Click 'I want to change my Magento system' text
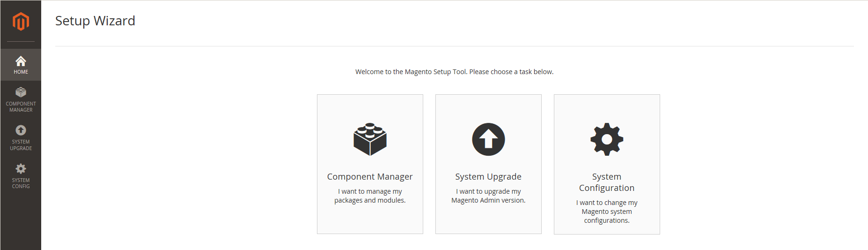Viewport: 868px width, 250px height. pos(607,207)
